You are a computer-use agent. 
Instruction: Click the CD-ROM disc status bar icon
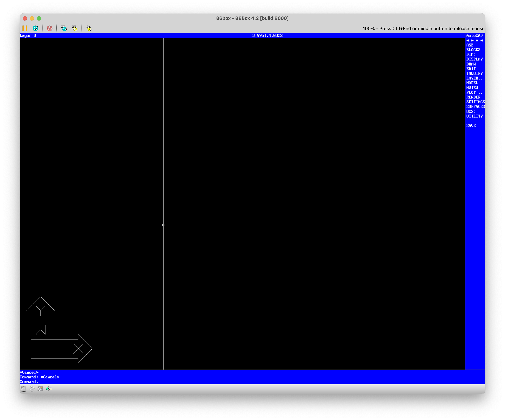pos(32,389)
